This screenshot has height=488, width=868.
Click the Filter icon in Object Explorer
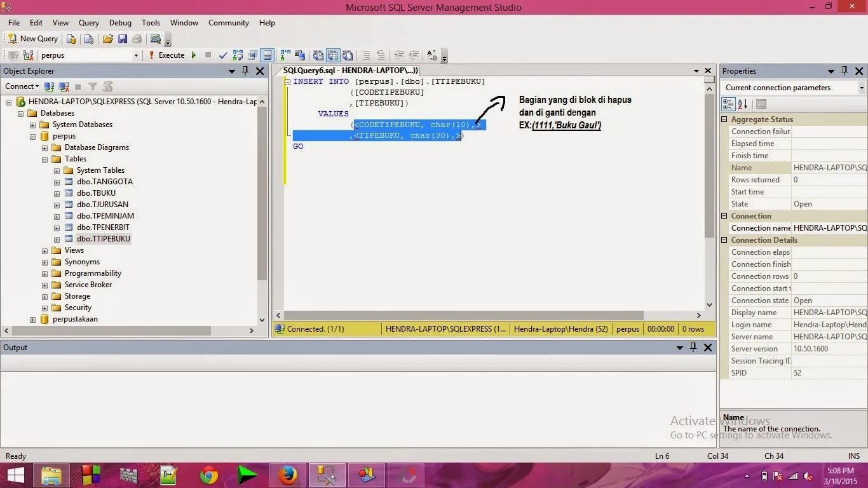pos(93,86)
